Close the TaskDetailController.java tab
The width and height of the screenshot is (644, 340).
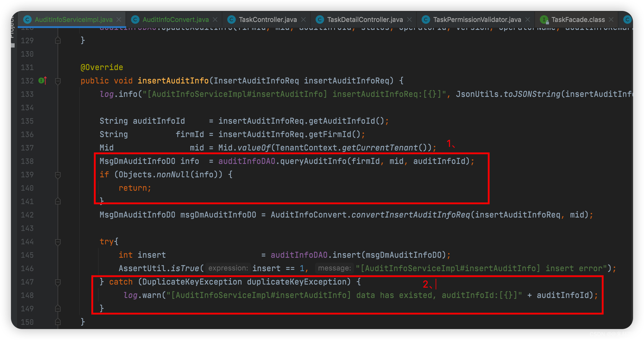[x=409, y=19]
